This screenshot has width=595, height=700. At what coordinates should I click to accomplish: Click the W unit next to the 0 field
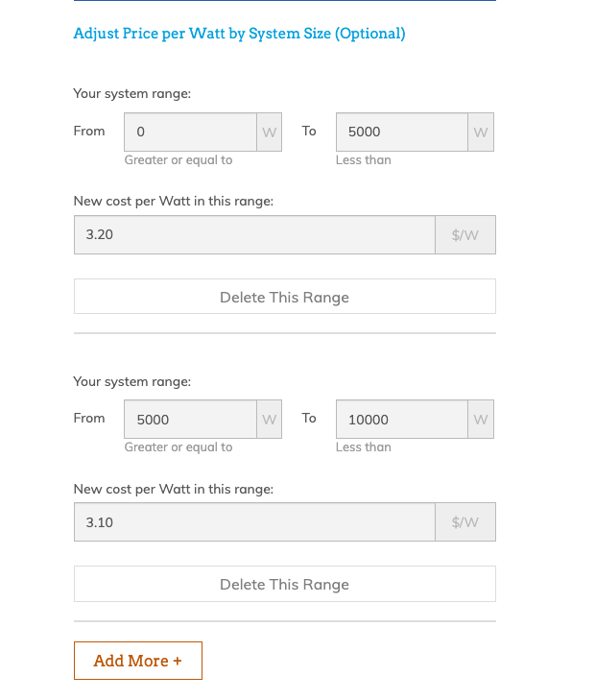click(x=270, y=133)
